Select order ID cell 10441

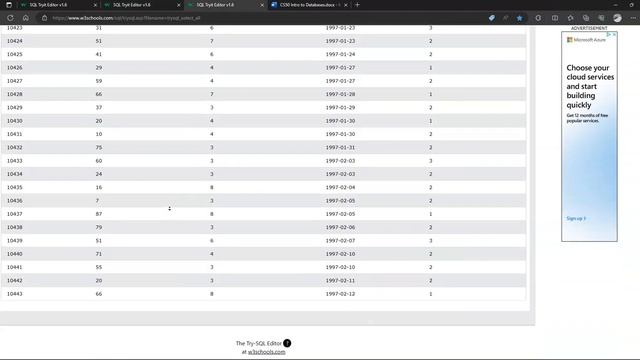point(15,267)
